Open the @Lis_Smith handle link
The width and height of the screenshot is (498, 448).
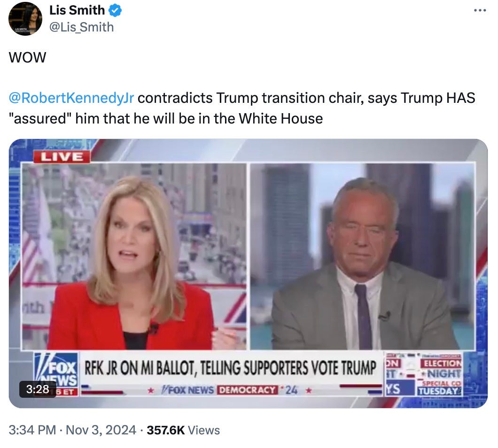[x=81, y=27]
